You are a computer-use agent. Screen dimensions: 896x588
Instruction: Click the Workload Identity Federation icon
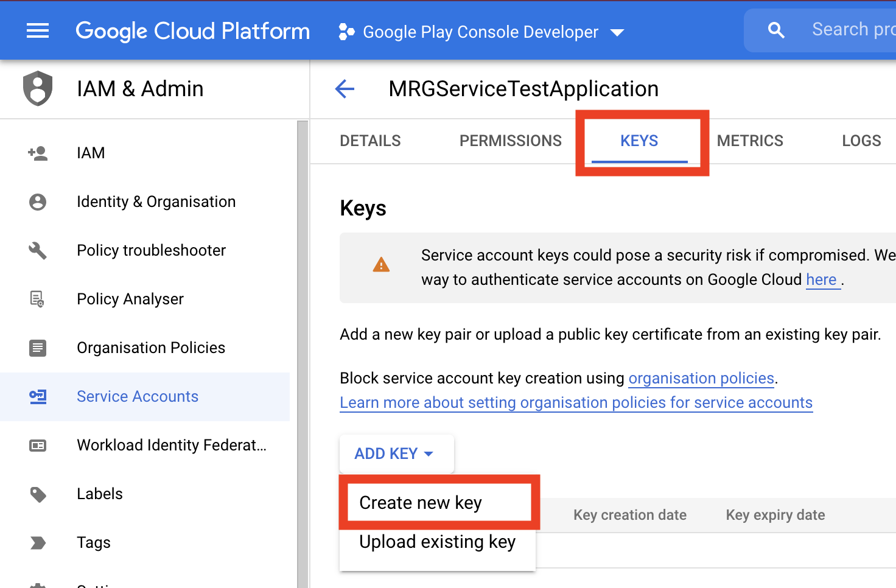(37, 445)
